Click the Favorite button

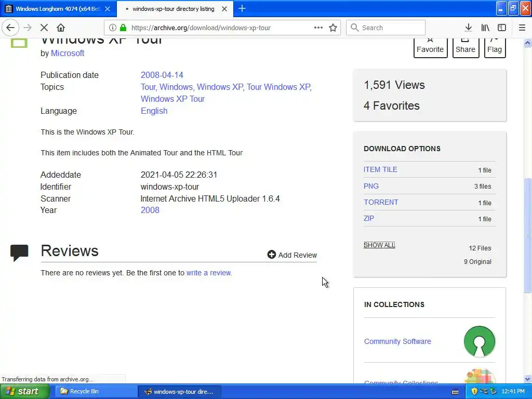coord(430,47)
